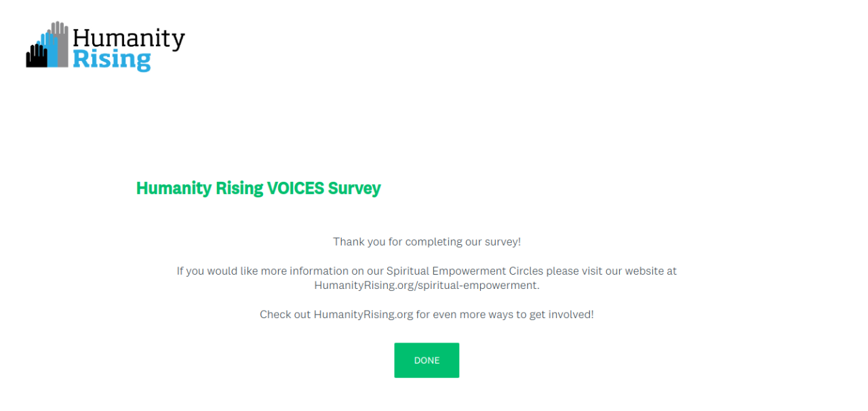Click "Humanity" in the green survey heading
This screenshot has height=411, width=868.
pos(174,188)
